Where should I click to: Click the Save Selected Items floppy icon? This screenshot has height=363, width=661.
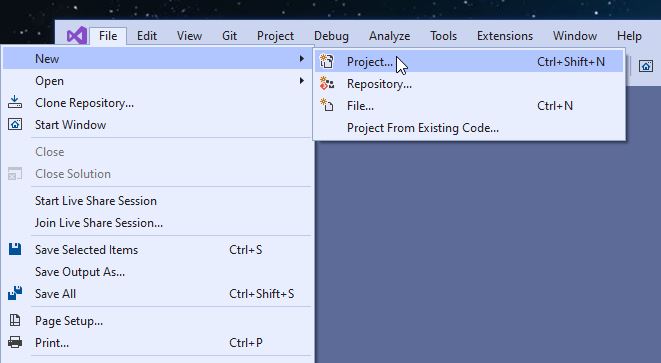[x=15, y=250]
